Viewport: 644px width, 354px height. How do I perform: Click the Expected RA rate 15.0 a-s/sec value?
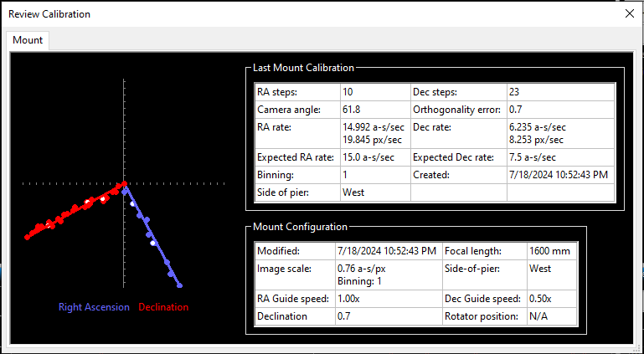pos(375,157)
